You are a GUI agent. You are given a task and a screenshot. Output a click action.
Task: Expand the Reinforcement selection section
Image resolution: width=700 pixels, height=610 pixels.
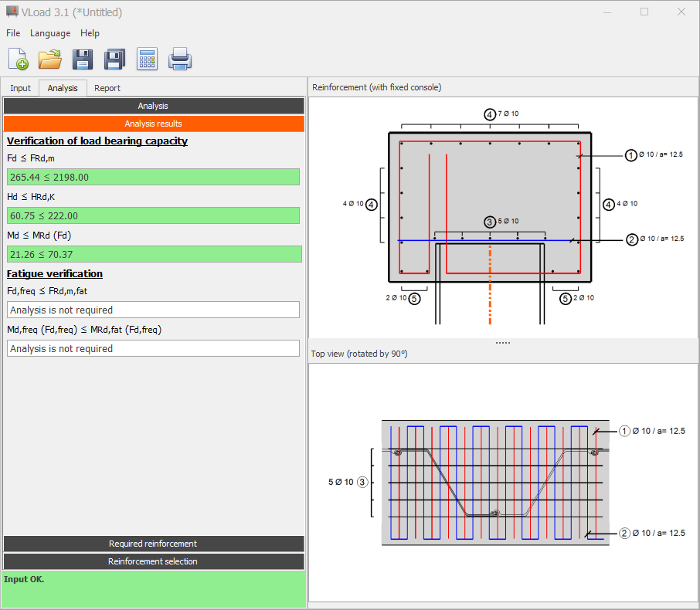coord(154,561)
